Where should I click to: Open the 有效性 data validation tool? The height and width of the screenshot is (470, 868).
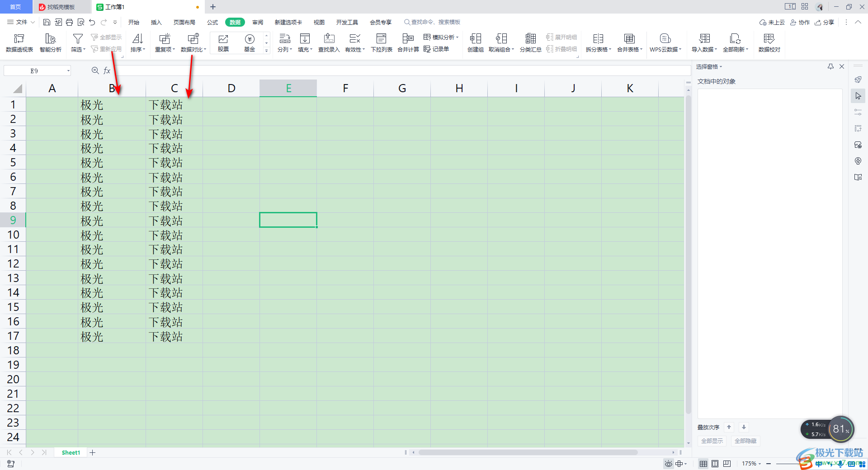click(x=355, y=43)
